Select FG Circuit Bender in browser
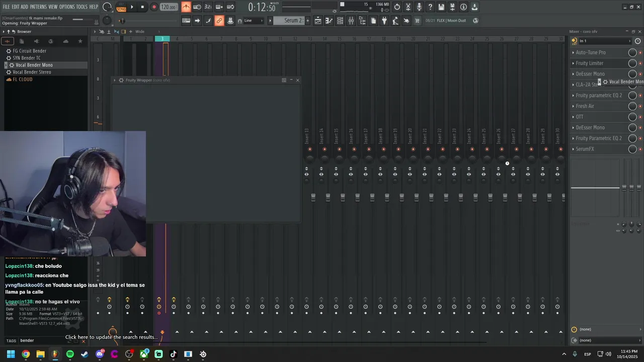Image resolution: width=644 pixels, height=362 pixels. pyautogui.click(x=29, y=51)
